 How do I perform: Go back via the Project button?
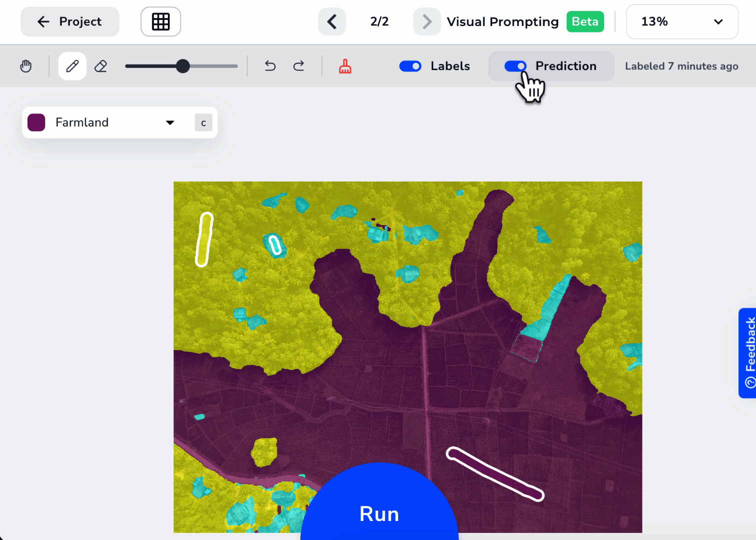coord(70,21)
